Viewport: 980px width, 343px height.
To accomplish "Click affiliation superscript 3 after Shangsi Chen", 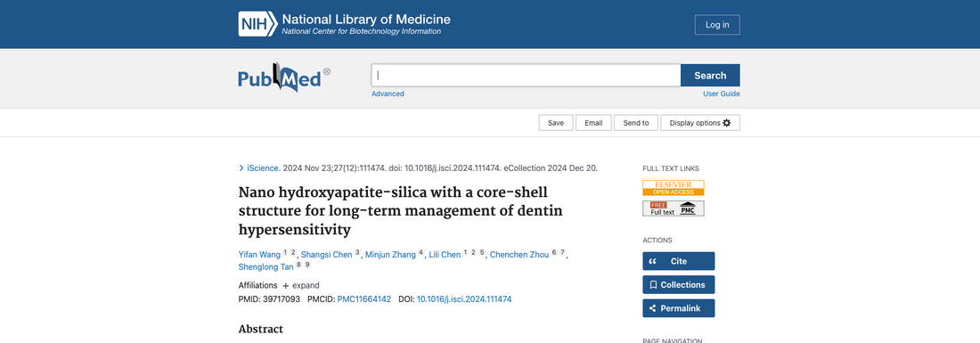I will (357, 252).
